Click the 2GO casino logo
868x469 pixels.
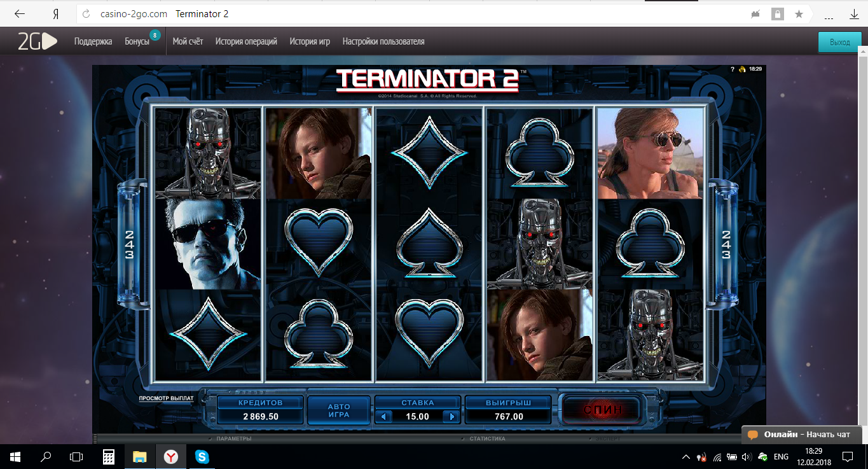[37, 41]
